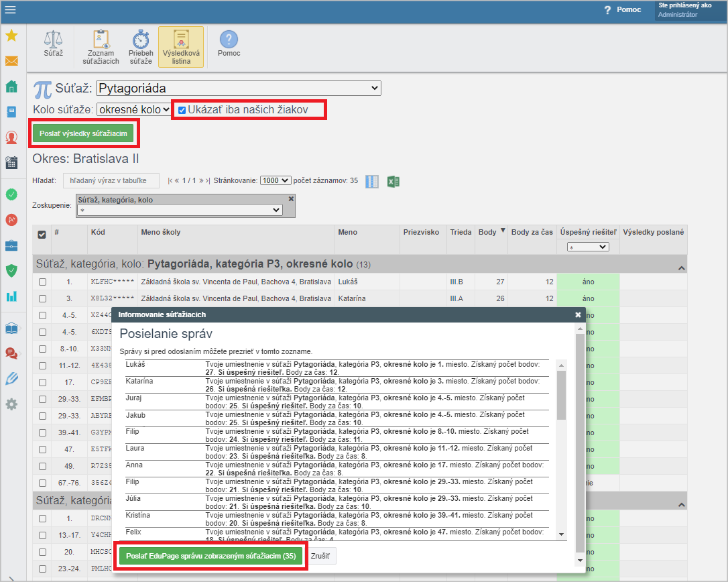The height and width of the screenshot is (582, 728).
Task: Click Poslať výsledky súťažiacim button
Action: 83,134
